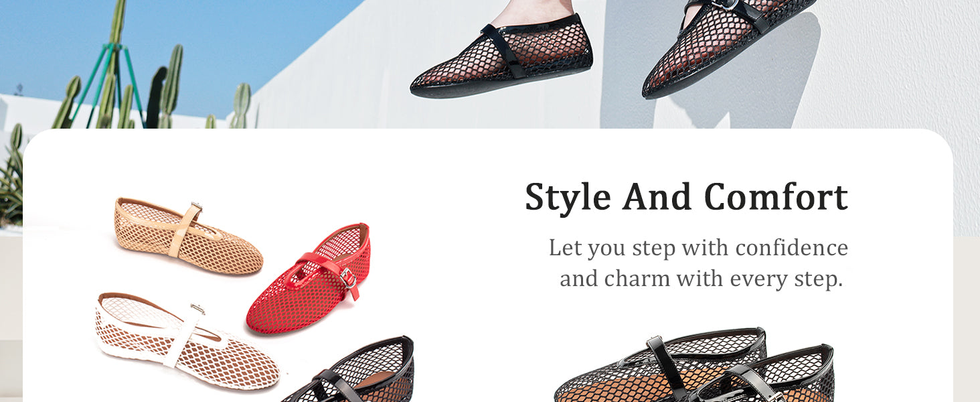Image resolution: width=980 pixels, height=402 pixels.
Task: Click the white mesh flat shoe
Action: (187, 342)
